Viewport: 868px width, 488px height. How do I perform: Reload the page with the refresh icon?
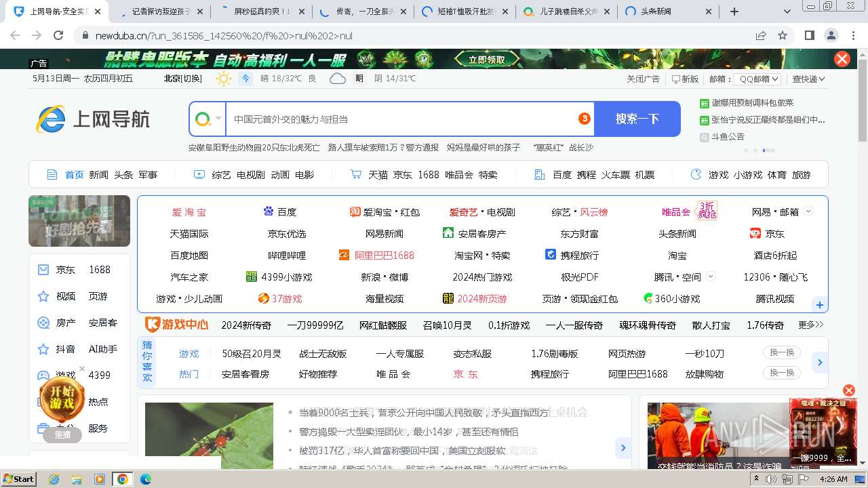pyautogui.click(x=58, y=35)
